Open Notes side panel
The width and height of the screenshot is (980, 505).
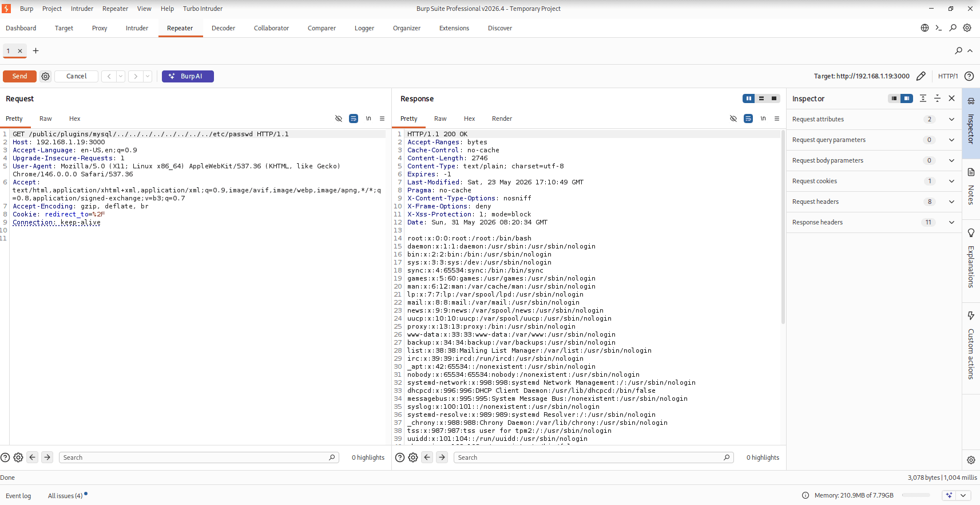(x=971, y=187)
